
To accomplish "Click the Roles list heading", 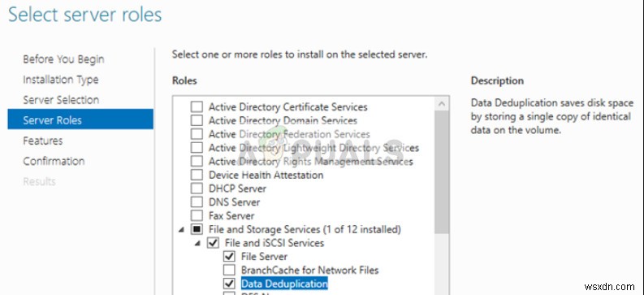I will coord(184,80).
